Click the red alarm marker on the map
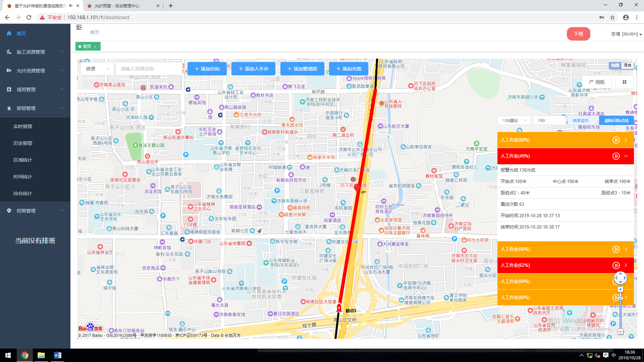644x362 pixels. coord(357,187)
